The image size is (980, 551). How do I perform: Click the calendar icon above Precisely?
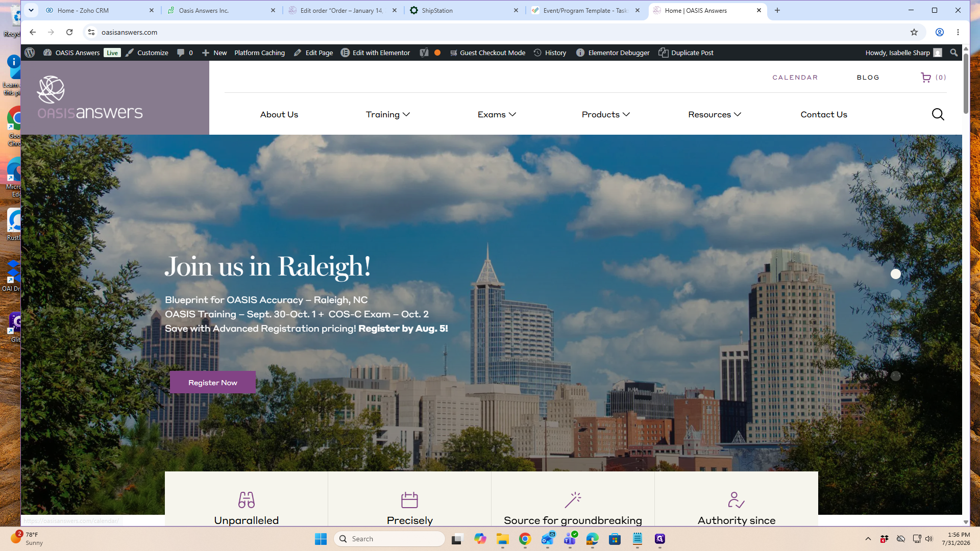409,499
